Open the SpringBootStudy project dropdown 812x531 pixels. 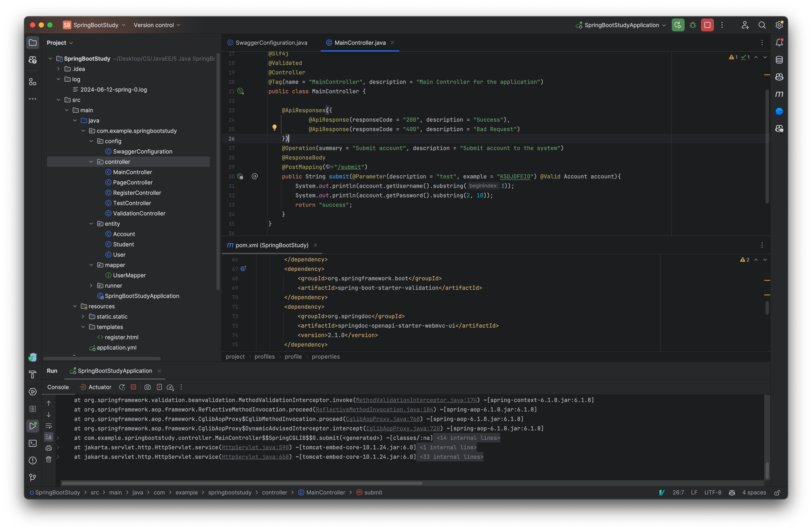coord(94,25)
